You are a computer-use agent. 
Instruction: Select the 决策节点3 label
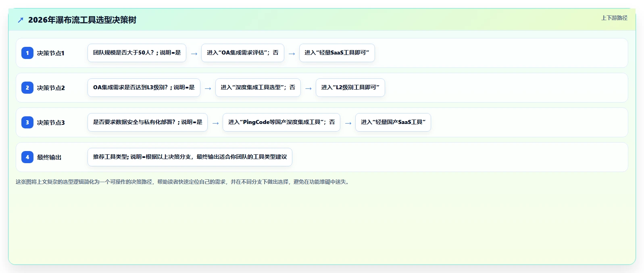click(51, 122)
